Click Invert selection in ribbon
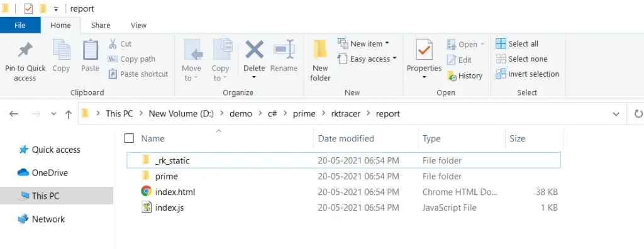This screenshot has width=644, height=249. click(x=528, y=74)
